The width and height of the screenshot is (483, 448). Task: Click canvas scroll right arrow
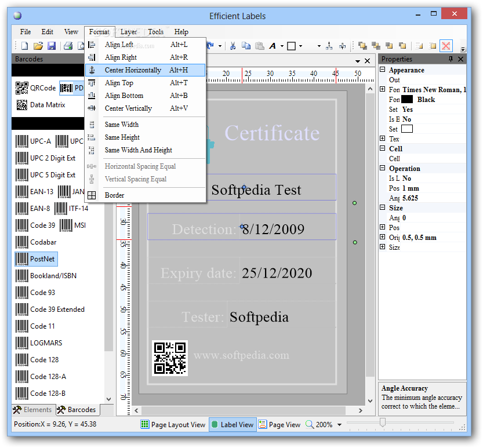pos(361,411)
